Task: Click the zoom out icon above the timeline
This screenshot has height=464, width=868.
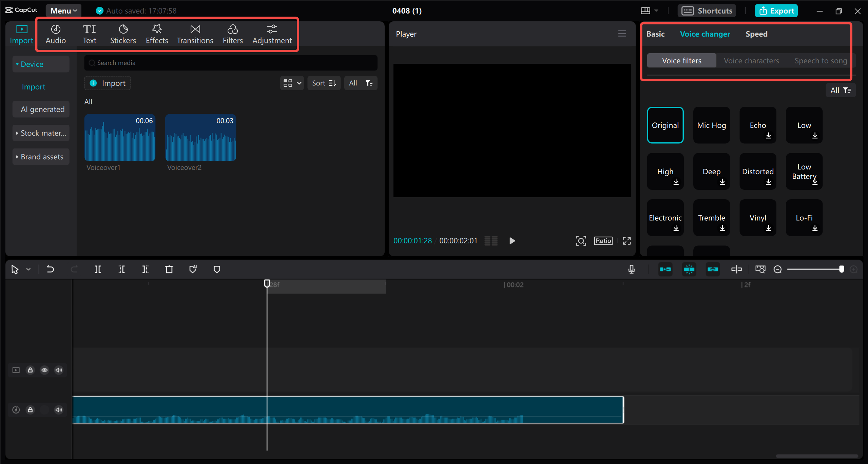Action: point(777,269)
